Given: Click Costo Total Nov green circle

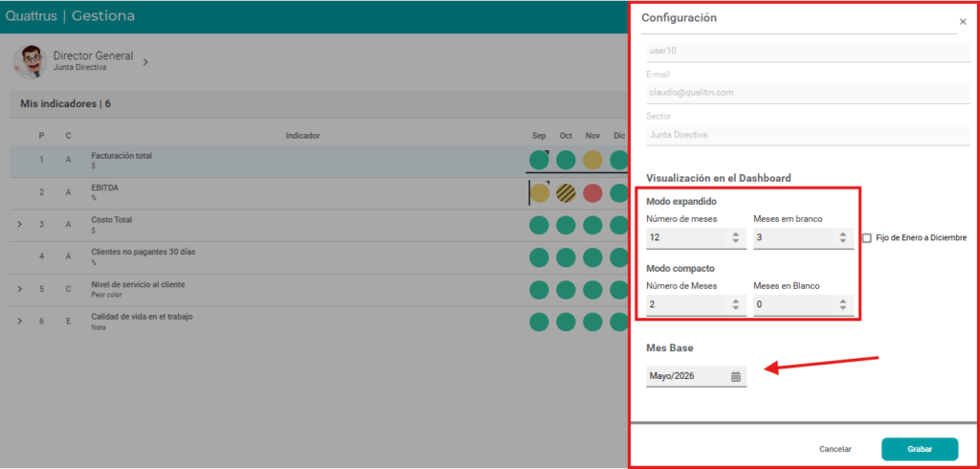Looking at the screenshot, I should 592,225.
